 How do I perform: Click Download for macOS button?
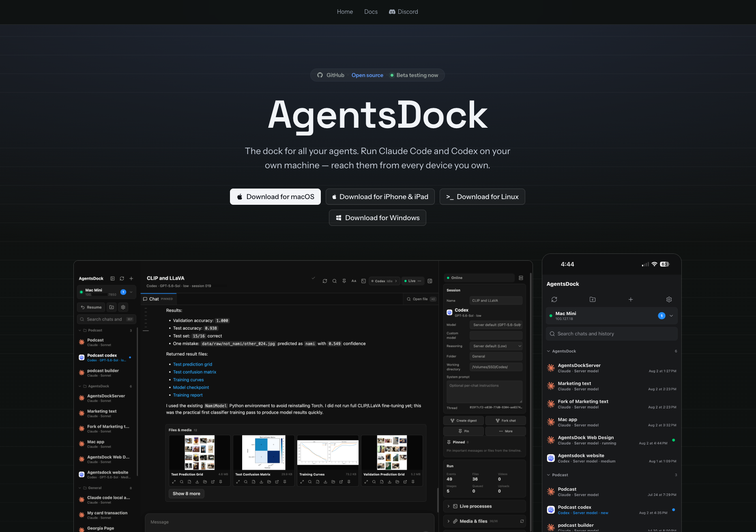[x=275, y=197]
